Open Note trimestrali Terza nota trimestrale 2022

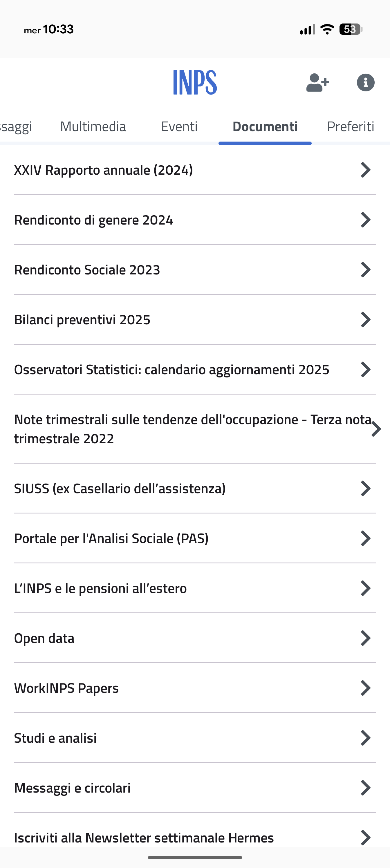192,429
